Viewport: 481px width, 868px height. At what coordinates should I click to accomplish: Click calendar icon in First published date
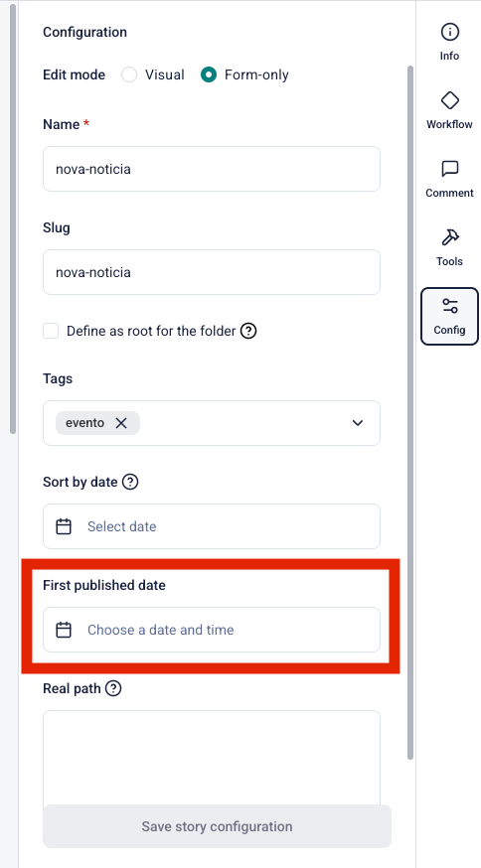pyautogui.click(x=64, y=630)
